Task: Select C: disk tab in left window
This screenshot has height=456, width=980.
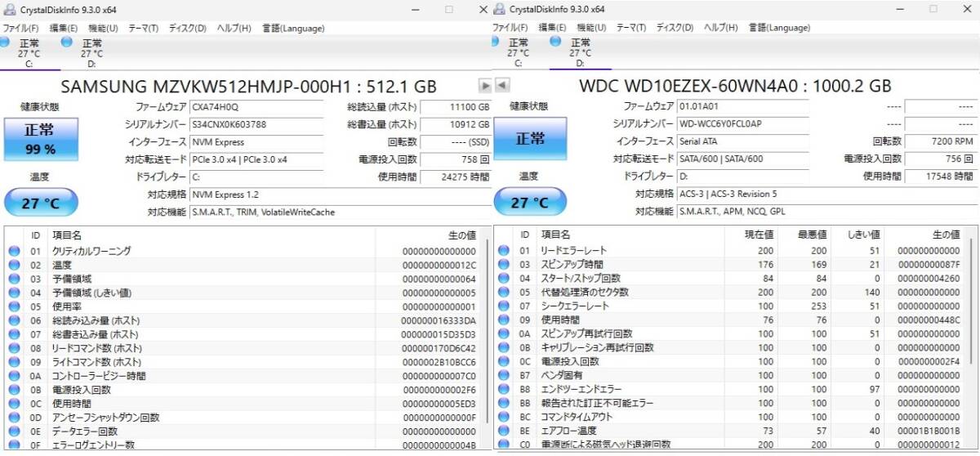Action: [28, 52]
